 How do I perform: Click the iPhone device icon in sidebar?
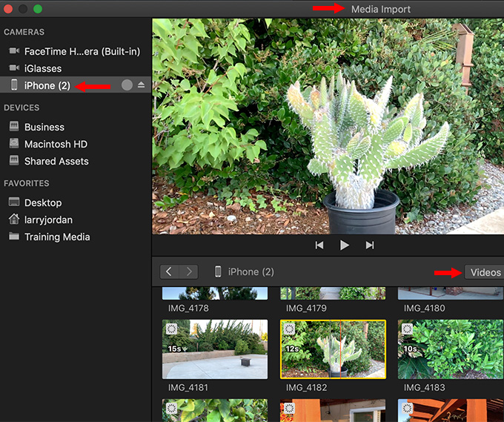(x=14, y=85)
